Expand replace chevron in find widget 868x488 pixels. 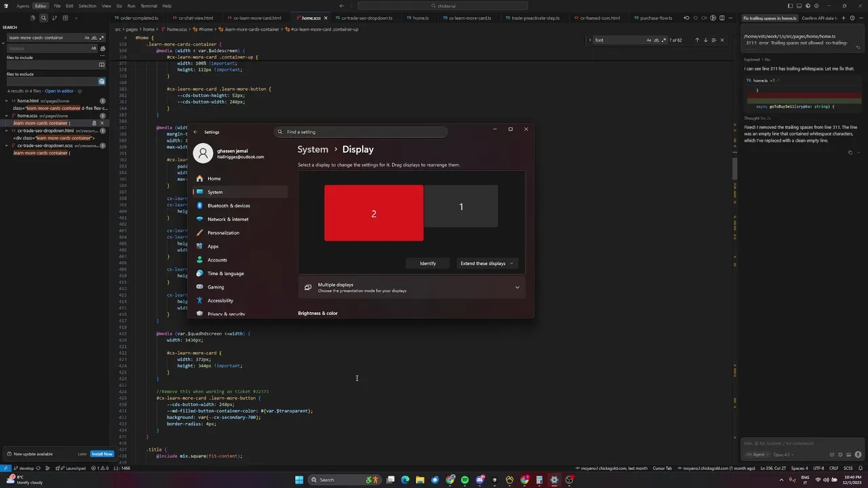590,40
